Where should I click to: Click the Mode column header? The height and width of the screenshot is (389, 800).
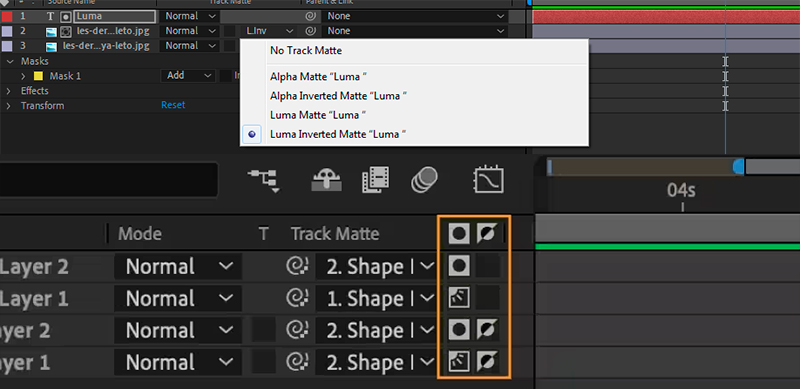coord(140,234)
